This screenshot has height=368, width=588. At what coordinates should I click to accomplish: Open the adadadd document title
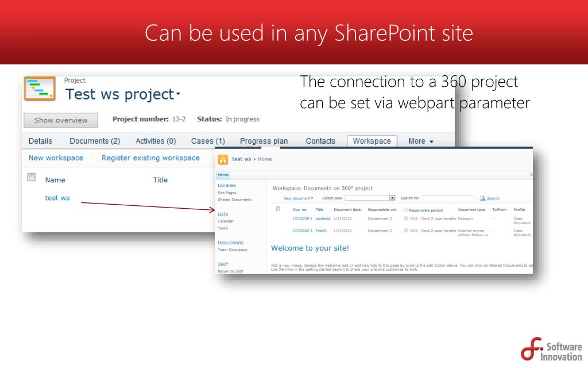tap(323, 218)
